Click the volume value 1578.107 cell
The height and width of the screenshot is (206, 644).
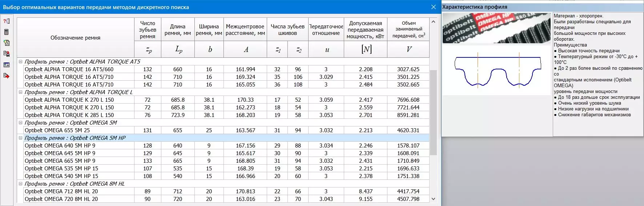click(x=408, y=146)
